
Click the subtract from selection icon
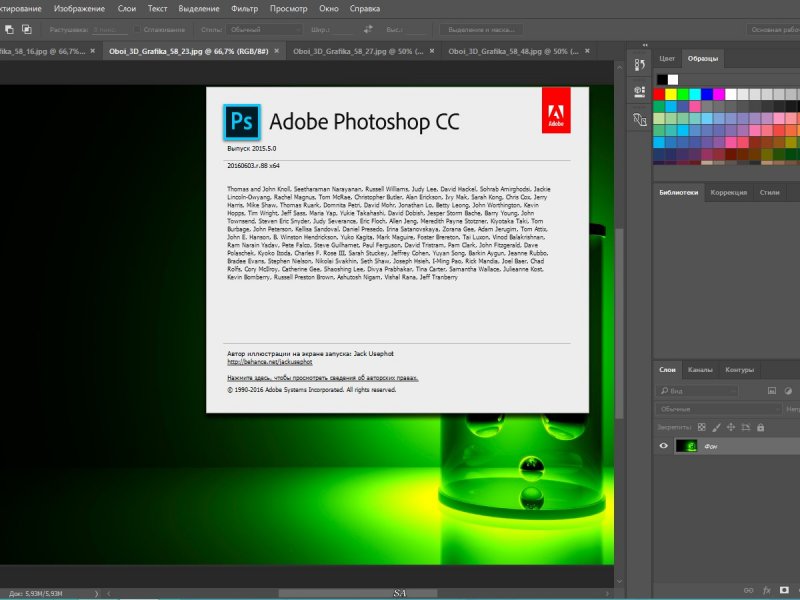[9, 30]
